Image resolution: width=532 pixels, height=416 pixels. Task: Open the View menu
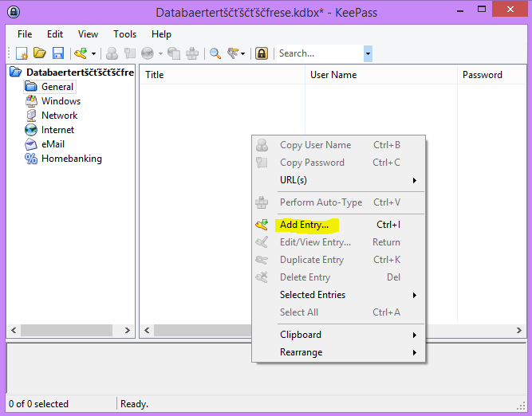88,34
